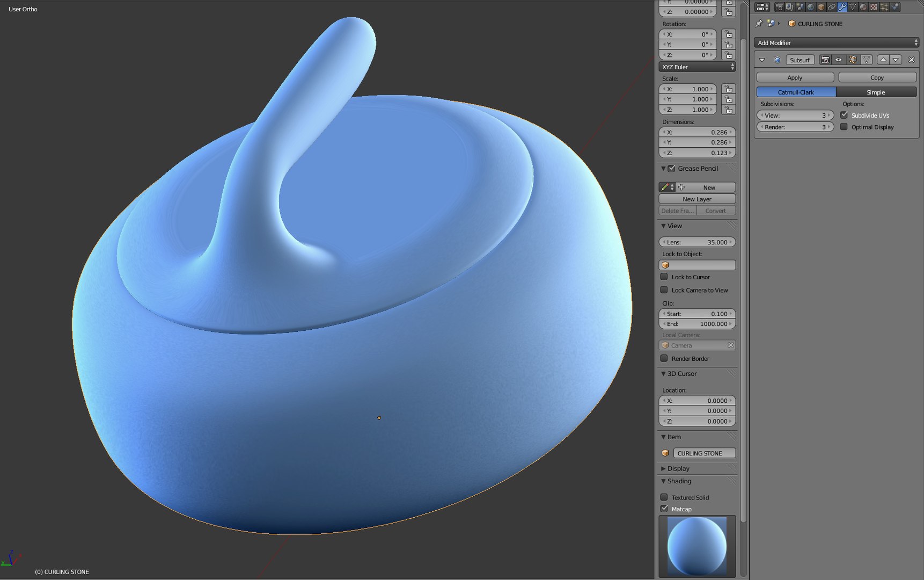924x580 pixels.
Task: Open the Object properties cube tab
Action: point(821,7)
